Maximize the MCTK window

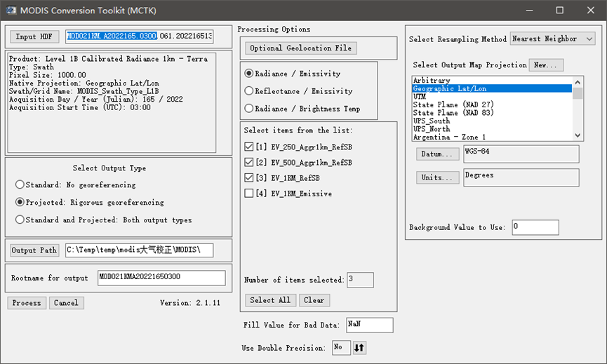tap(560, 11)
